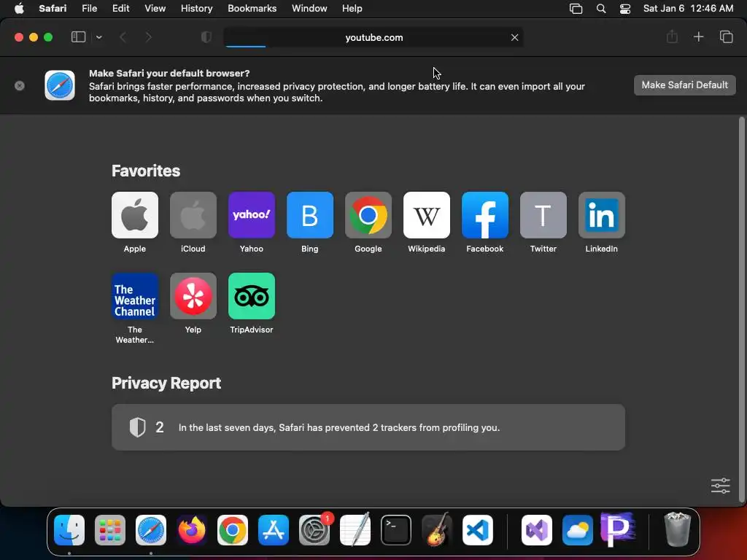Open start page customization settings
The height and width of the screenshot is (560, 747).
click(x=720, y=486)
